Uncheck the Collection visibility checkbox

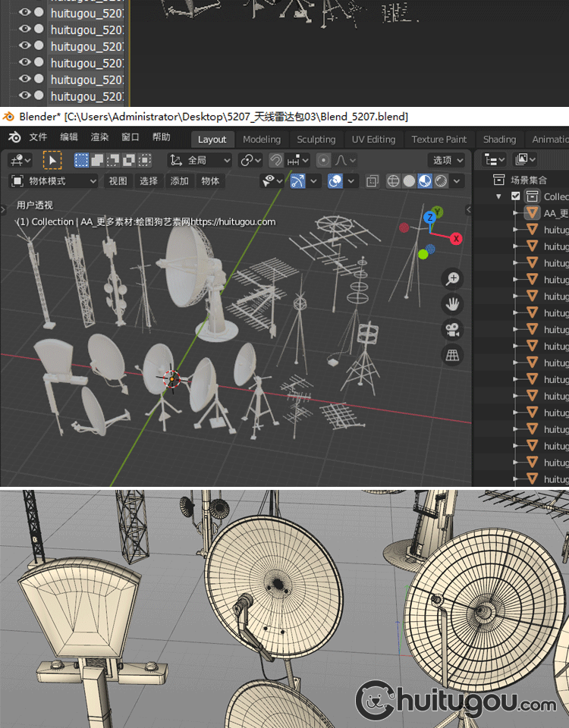tap(516, 196)
